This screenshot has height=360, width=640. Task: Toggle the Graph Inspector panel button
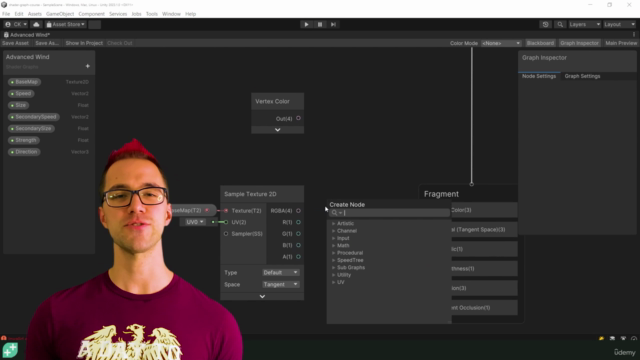(579, 43)
